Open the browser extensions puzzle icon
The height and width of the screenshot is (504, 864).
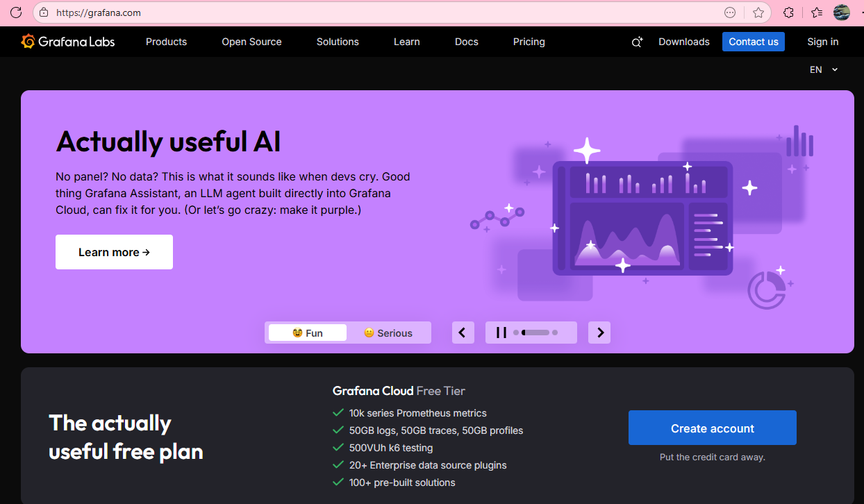tap(788, 12)
